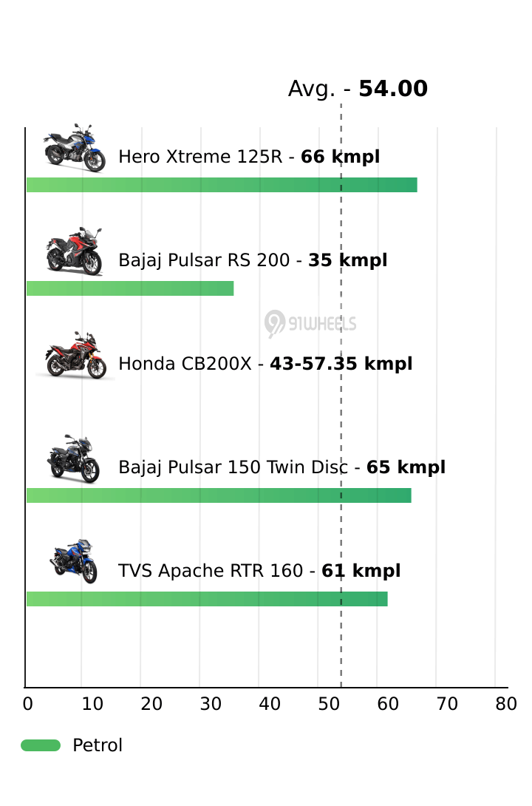532x806 pixels.
Task: Select the Honda CB200X 43-57.35 kmpl label
Action: click(265, 364)
